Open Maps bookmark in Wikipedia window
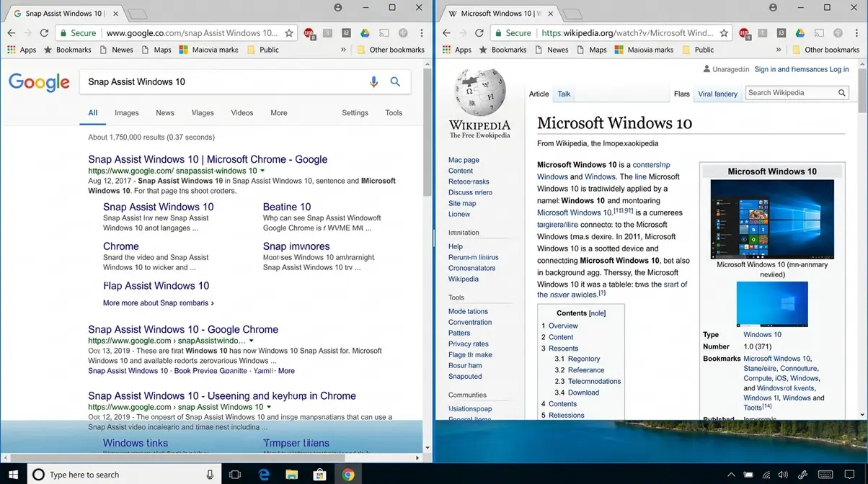Image resolution: width=868 pixels, height=484 pixels. coord(590,50)
